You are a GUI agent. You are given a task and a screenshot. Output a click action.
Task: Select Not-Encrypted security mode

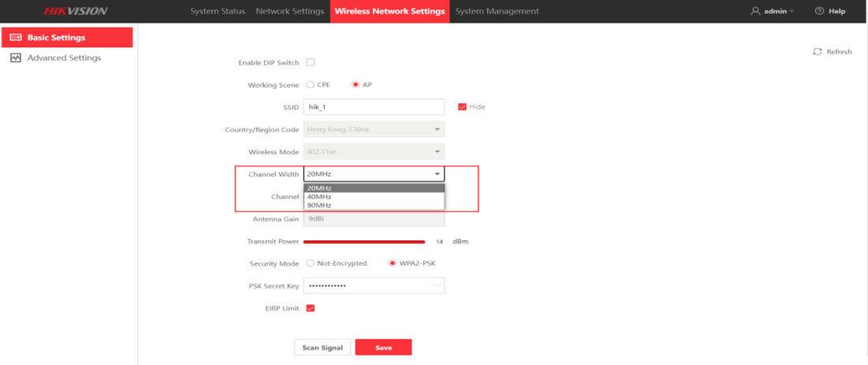[311, 263]
